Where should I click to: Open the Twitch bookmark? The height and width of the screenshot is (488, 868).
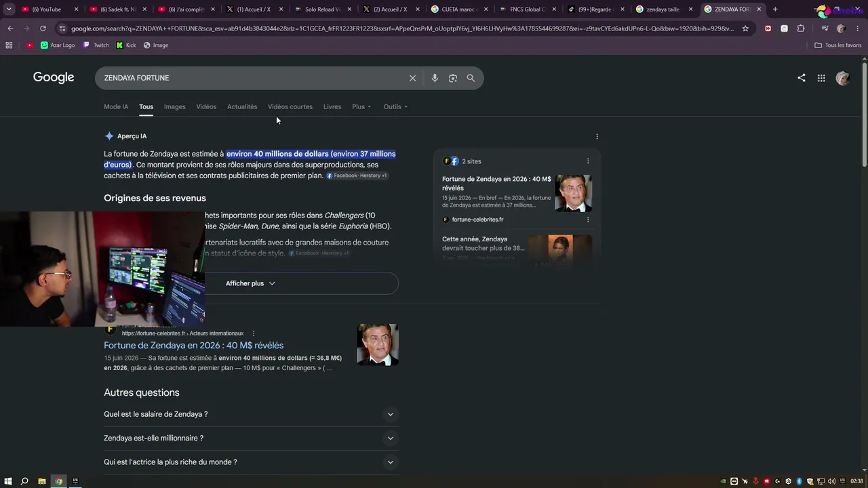pos(96,45)
